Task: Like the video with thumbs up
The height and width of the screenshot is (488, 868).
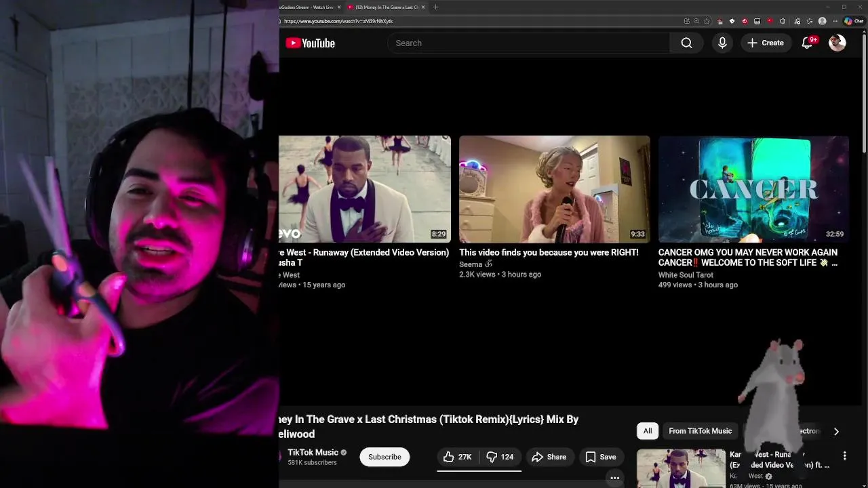Action: (x=458, y=457)
